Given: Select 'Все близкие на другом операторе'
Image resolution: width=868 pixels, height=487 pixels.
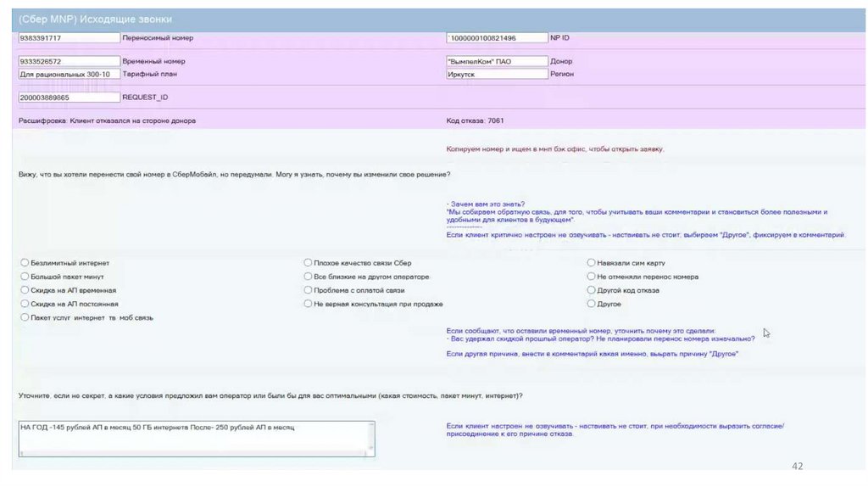Looking at the screenshot, I should click(308, 276).
